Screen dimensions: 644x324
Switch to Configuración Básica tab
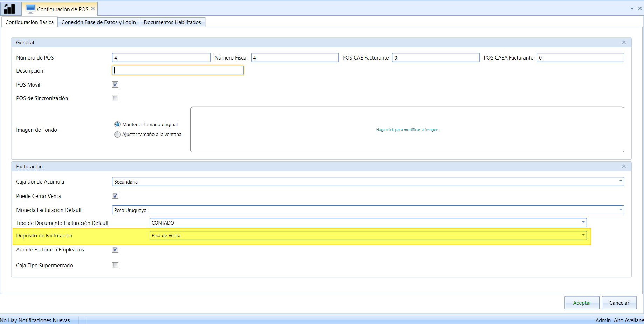pos(29,22)
